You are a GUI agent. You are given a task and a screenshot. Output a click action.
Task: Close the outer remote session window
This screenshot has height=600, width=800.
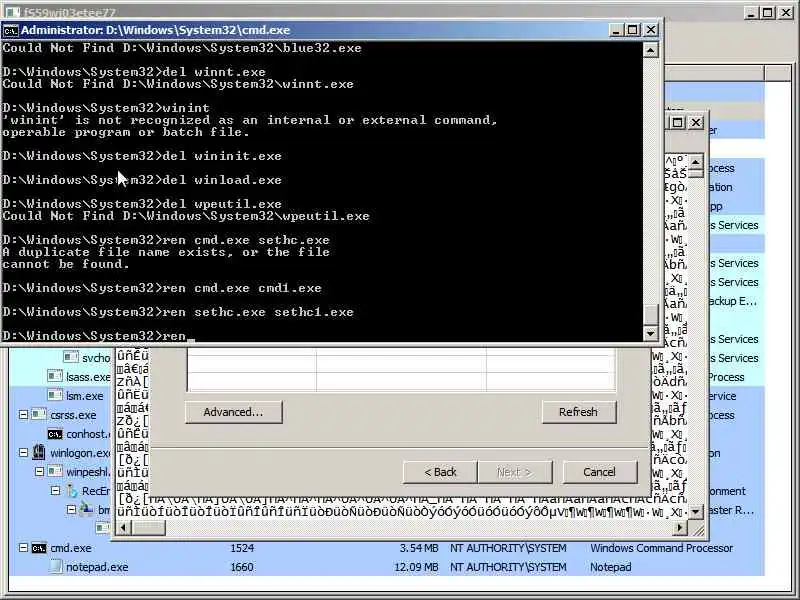pos(786,12)
